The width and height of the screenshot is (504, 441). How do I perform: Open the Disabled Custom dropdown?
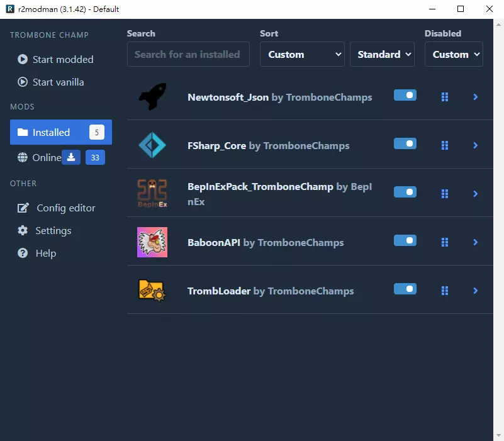pyautogui.click(x=454, y=54)
